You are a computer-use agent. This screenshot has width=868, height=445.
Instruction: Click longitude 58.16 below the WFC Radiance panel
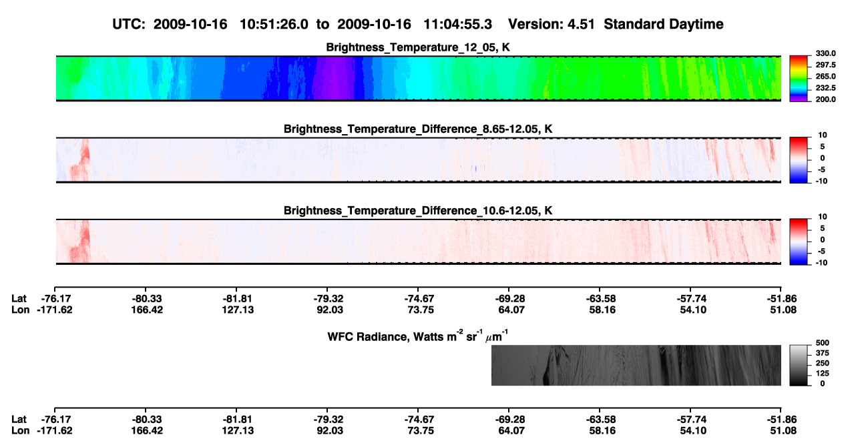(x=602, y=431)
